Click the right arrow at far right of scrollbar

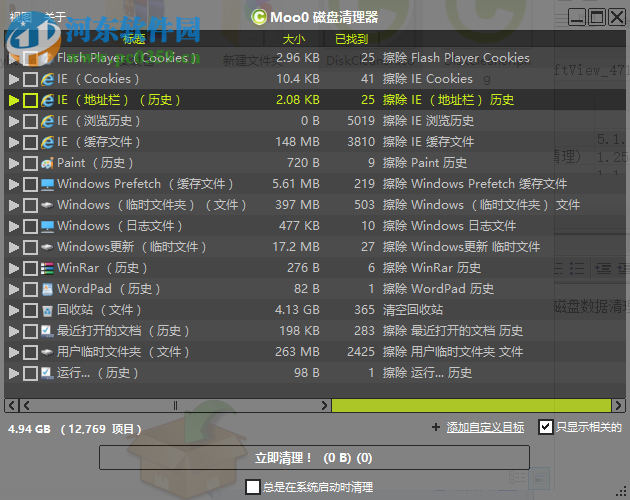(x=618, y=405)
